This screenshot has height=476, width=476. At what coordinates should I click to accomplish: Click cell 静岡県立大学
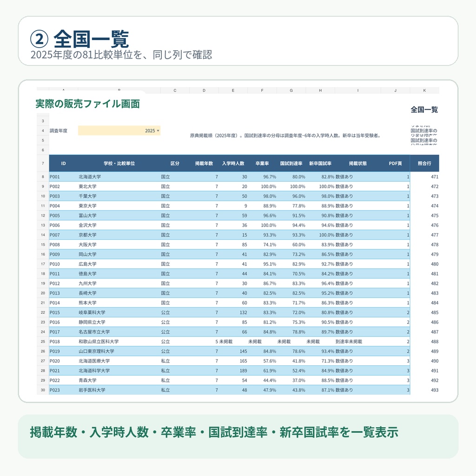tap(119, 323)
